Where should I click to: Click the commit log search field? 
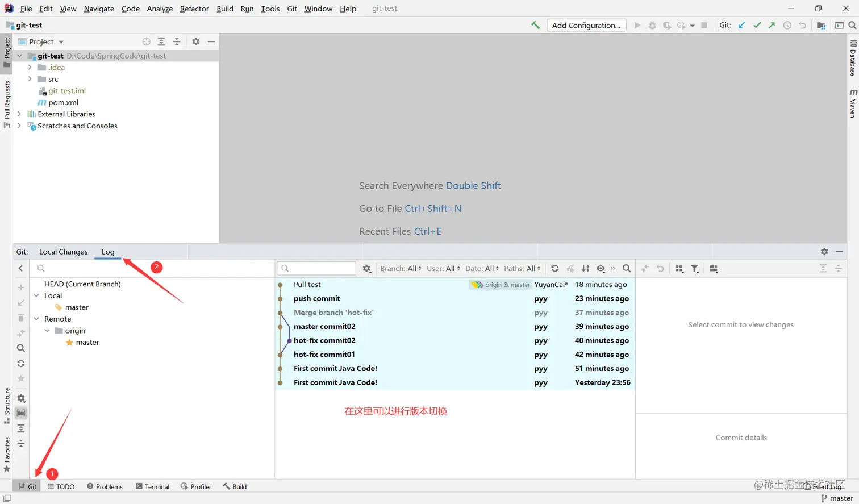coord(316,268)
